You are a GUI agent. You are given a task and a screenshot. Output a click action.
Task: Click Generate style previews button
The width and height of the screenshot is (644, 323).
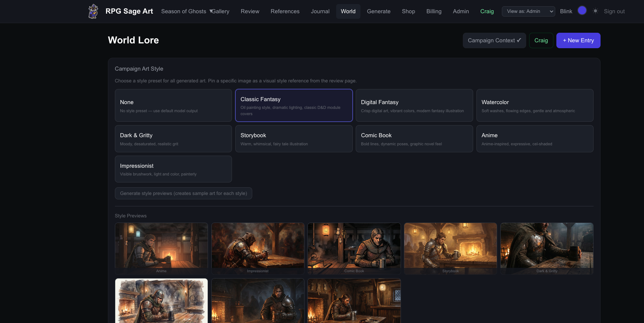tap(183, 194)
